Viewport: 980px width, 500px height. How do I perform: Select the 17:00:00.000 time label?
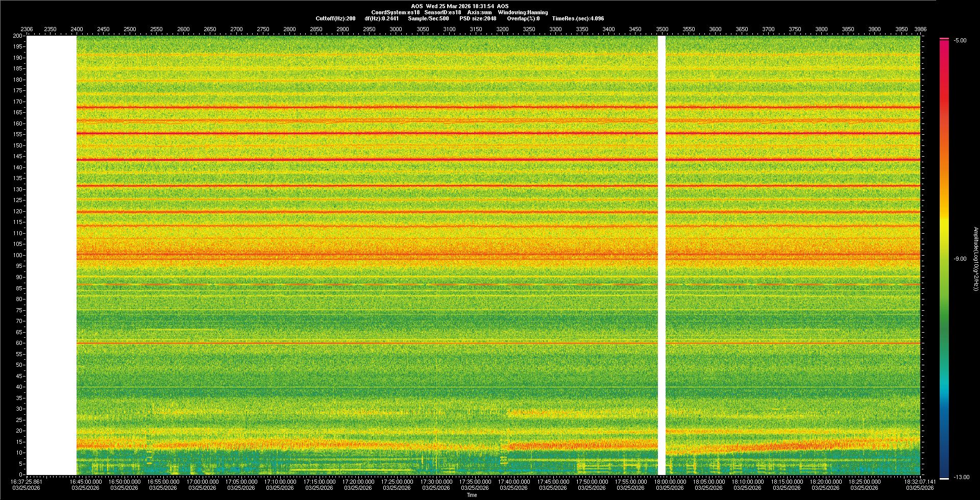coord(202,481)
